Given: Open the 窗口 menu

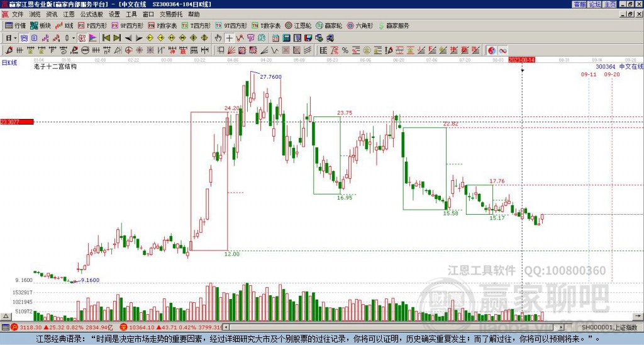Looking at the screenshot, I should [148, 14].
